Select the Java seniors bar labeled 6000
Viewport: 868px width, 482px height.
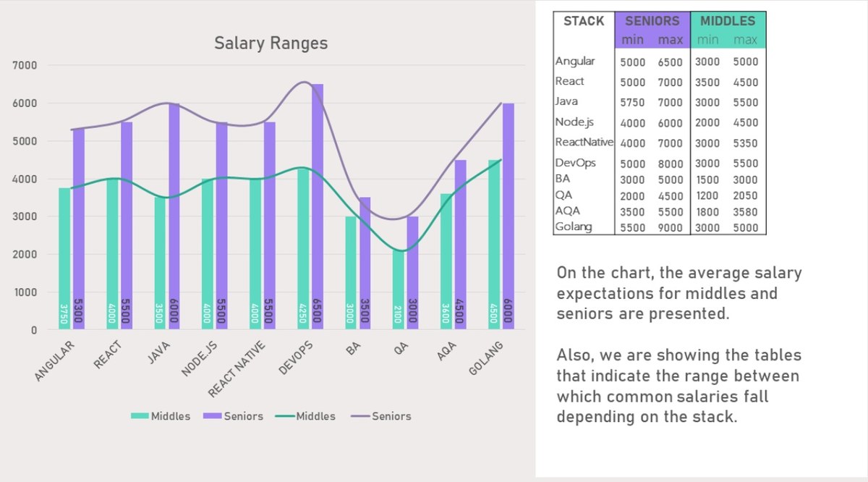(x=174, y=216)
